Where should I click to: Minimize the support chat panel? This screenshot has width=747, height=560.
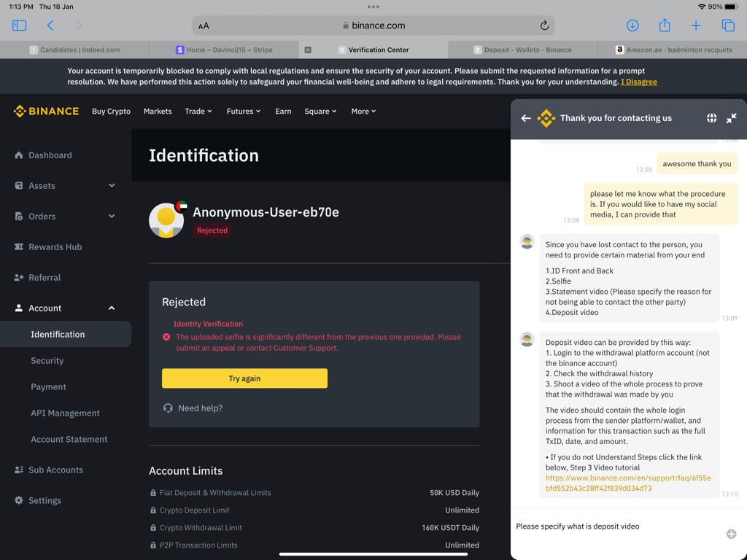point(731,118)
